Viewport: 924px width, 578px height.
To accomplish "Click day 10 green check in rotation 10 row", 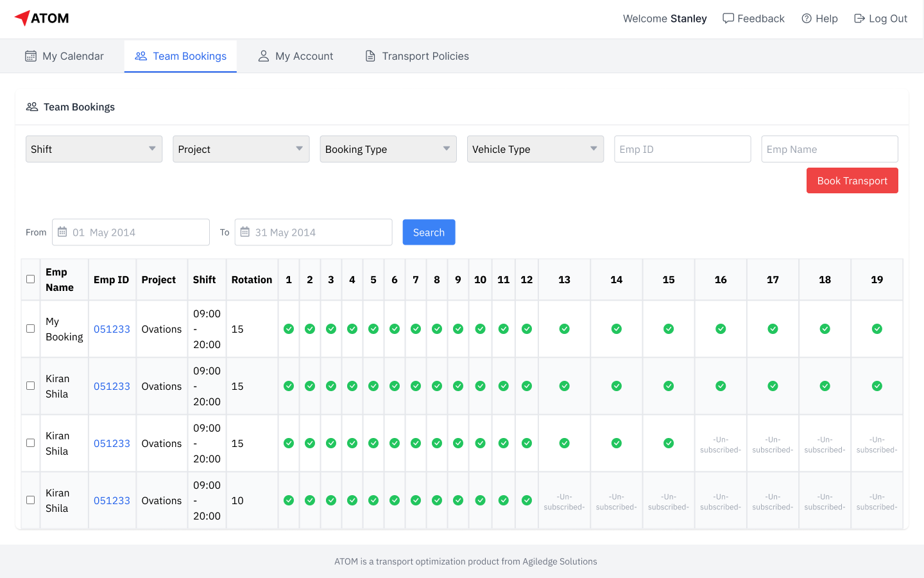I will point(481,500).
